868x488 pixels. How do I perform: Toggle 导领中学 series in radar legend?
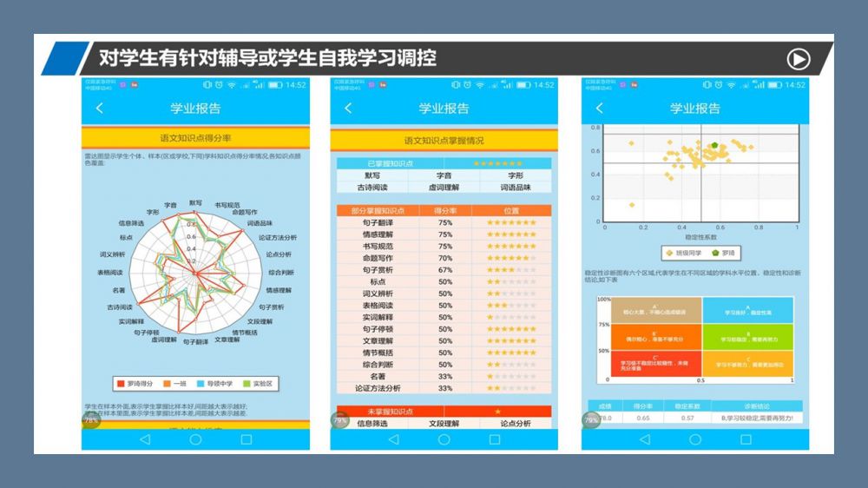tap(212, 382)
